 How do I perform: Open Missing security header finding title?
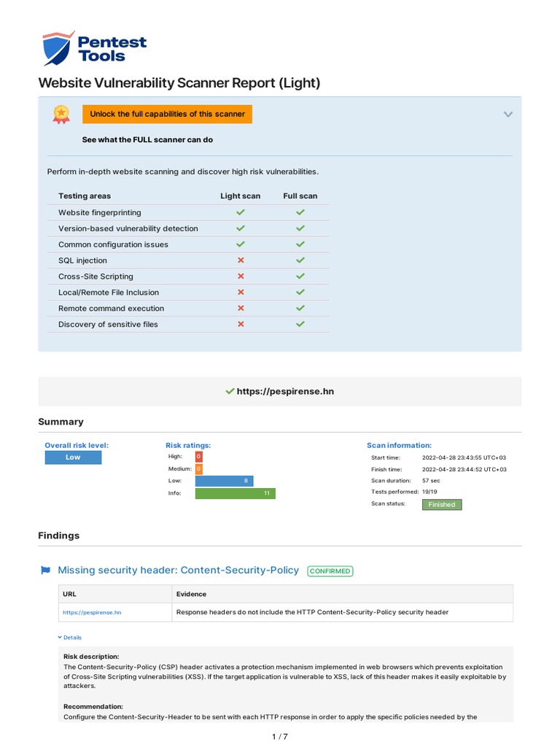178,570
